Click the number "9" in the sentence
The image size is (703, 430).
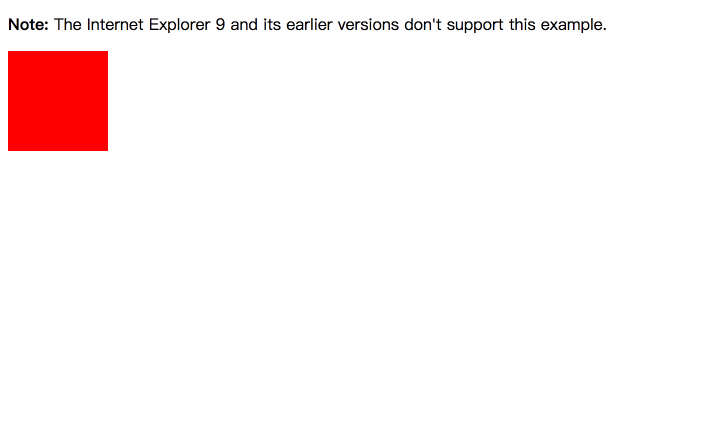coord(220,25)
